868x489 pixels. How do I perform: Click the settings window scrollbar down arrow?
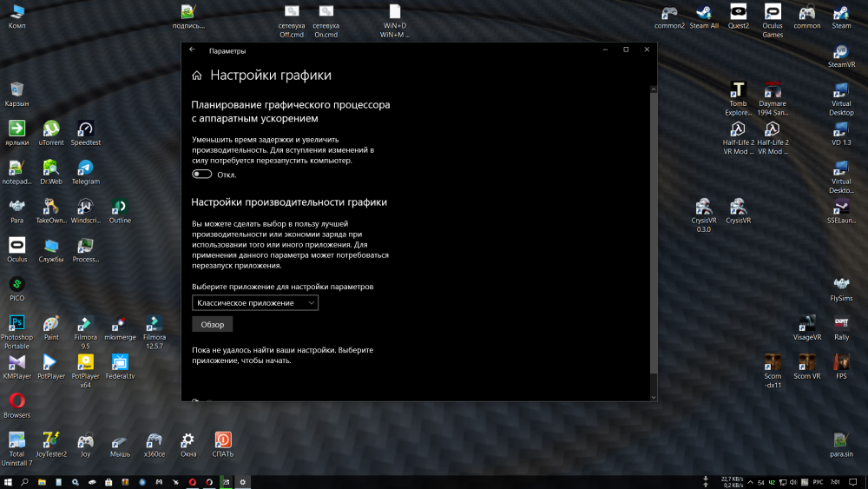pos(654,397)
